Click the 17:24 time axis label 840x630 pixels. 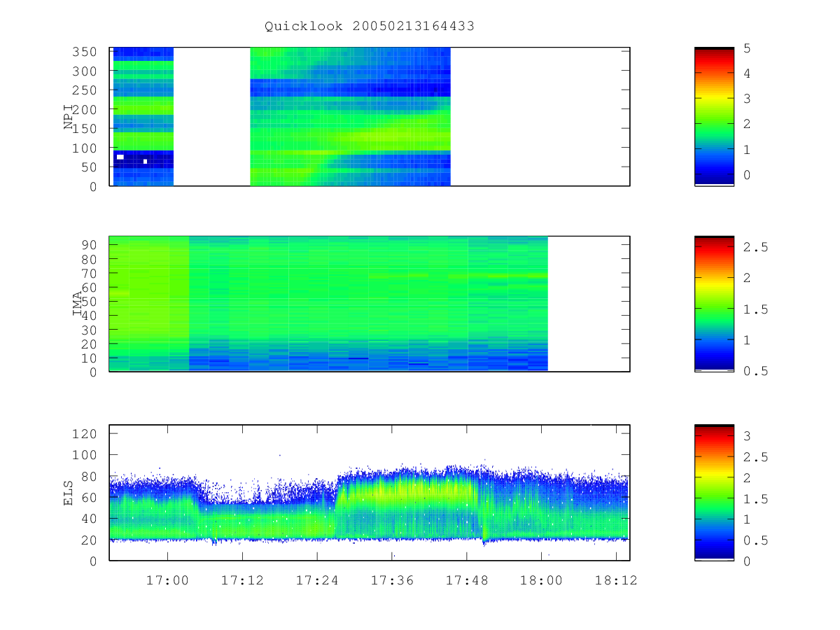coord(317,580)
